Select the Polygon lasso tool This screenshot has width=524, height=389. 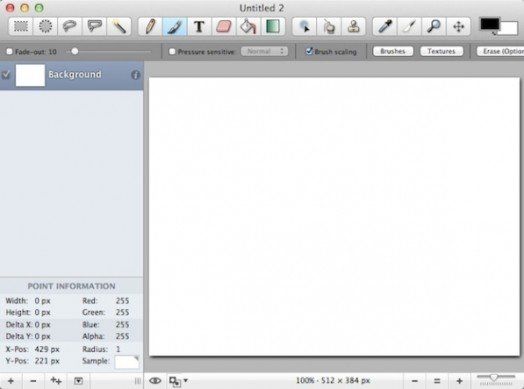click(x=95, y=26)
